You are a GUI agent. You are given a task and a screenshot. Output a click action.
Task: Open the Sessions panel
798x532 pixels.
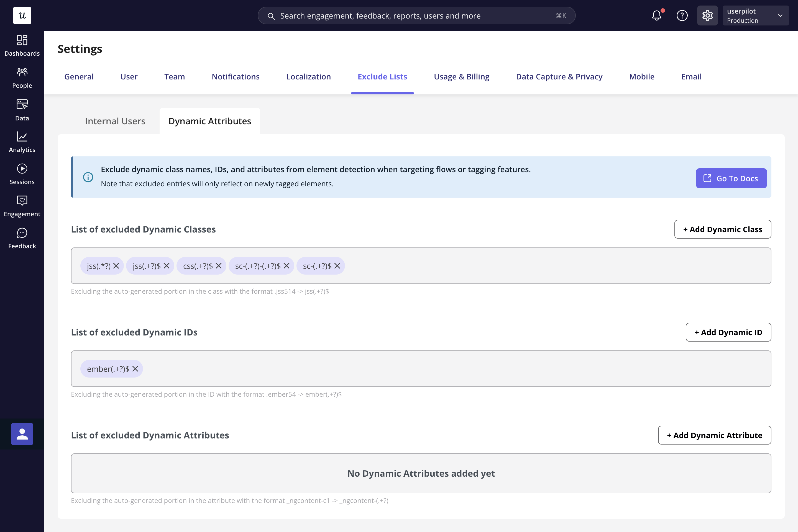22,172
